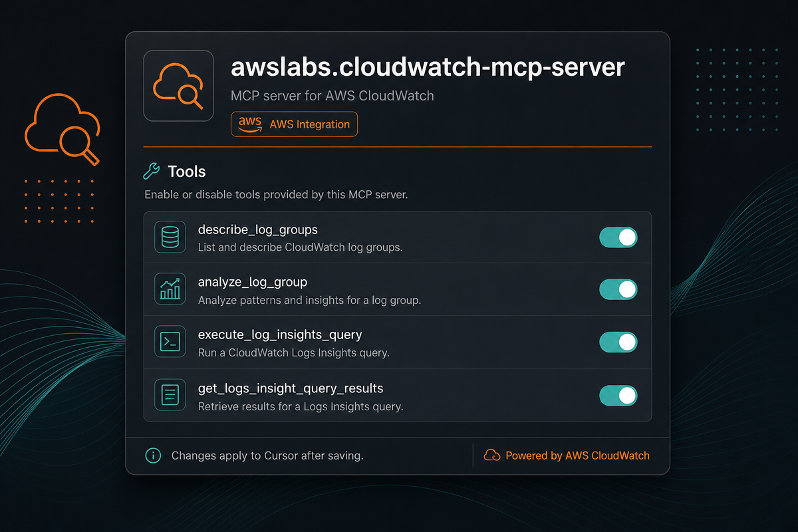Click the chart icon for analyze_log_group

tap(170, 289)
